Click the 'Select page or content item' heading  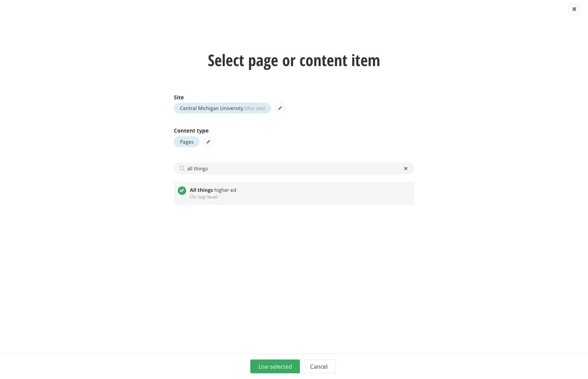coord(294,61)
